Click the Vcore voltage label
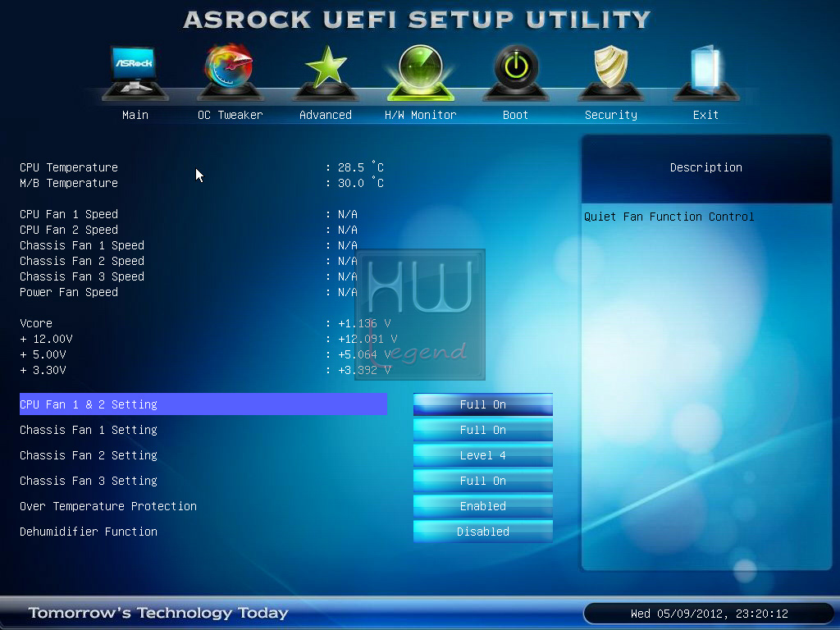The width and height of the screenshot is (840, 630). [36, 323]
